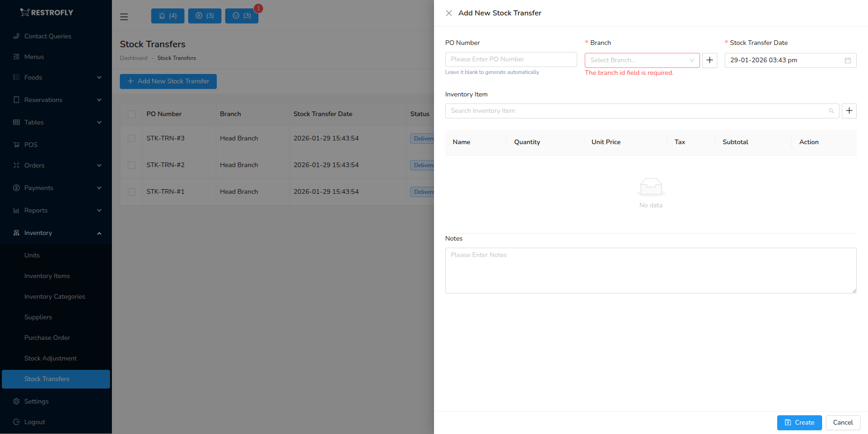868x434 pixels.
Task: Tick the header checkbox to select all transfers
Action: click(131, 114)
